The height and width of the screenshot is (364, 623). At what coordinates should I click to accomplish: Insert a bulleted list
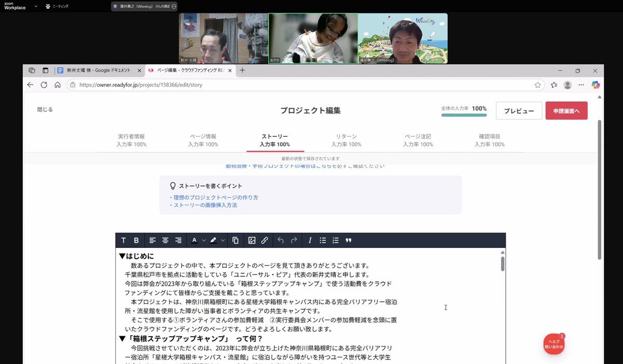point(323,240)
